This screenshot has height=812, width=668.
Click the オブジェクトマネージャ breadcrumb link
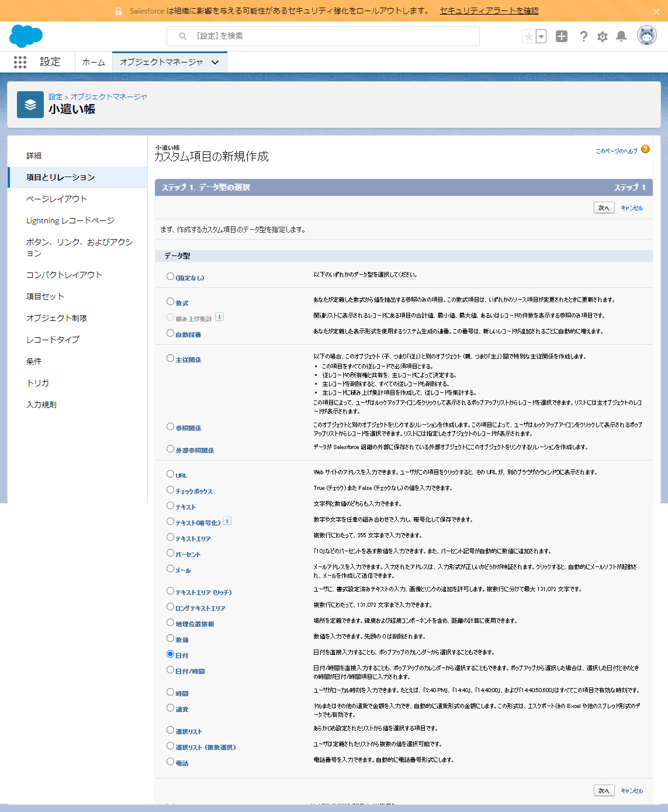coord(109,96)
